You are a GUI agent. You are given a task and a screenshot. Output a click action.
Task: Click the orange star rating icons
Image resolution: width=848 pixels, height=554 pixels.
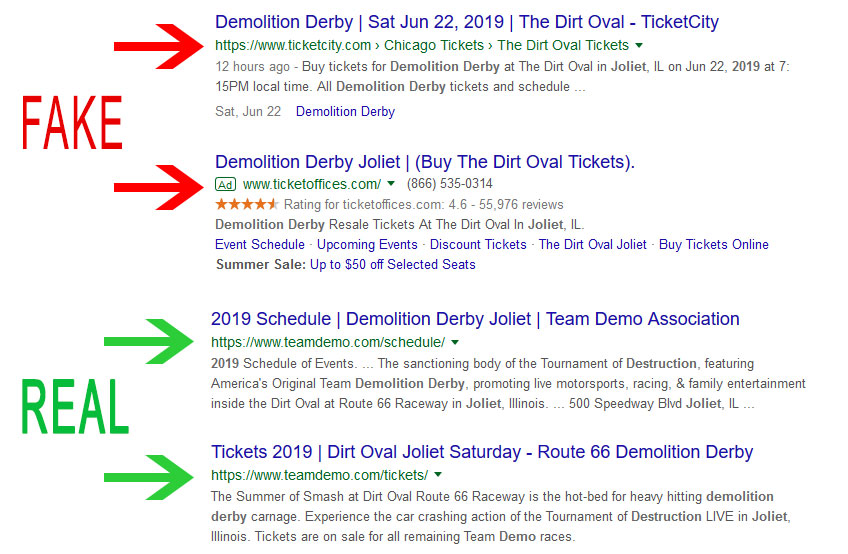pos(247,205)
